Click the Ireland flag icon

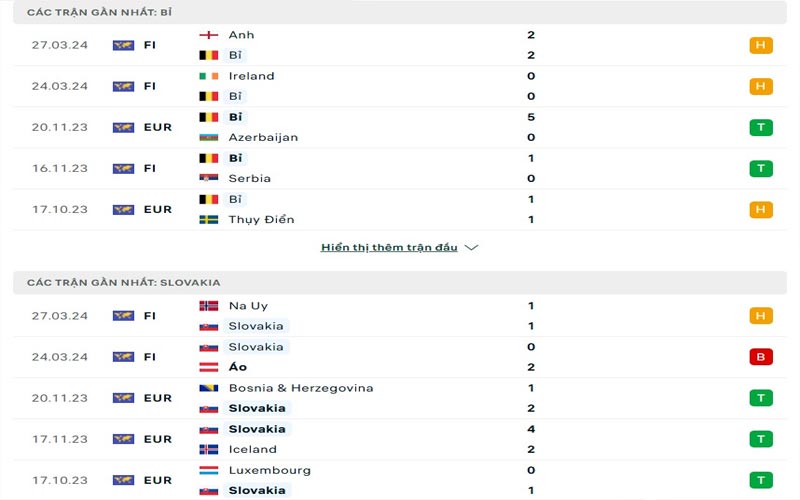point(208,76)
